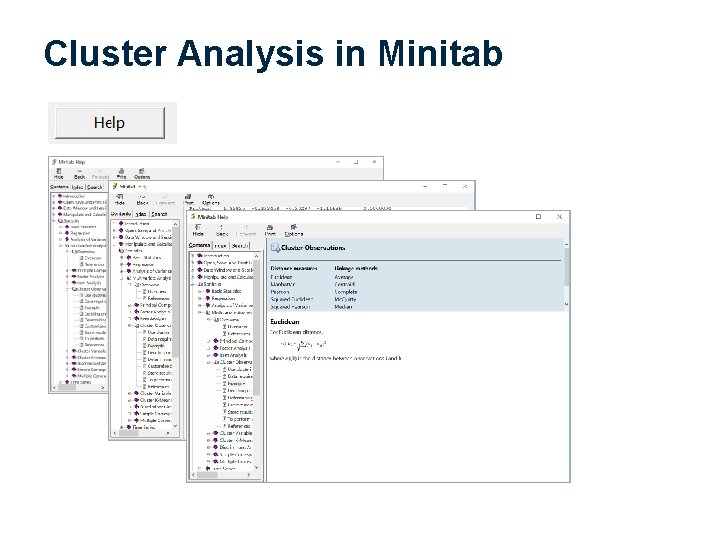Select Squared Euclidean distance link
The width and height of the screenshot is (720, 540).
(x=292, y=299)
